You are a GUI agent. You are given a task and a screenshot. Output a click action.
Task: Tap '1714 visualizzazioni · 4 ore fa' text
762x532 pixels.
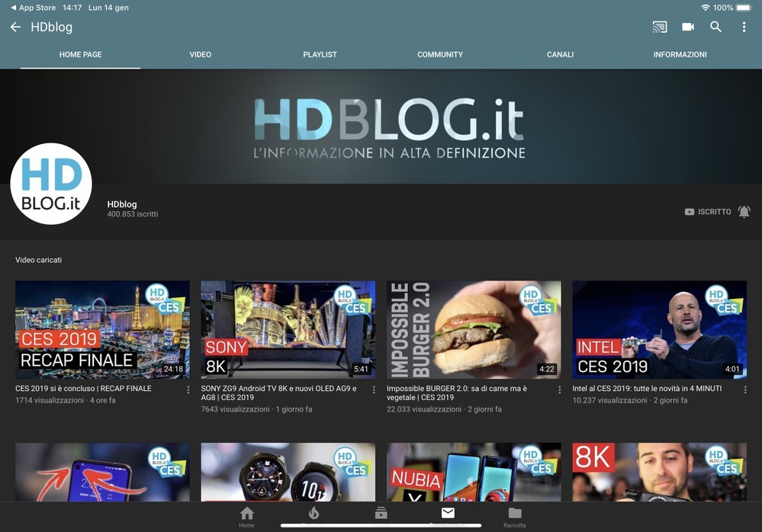tap(66, 400)
